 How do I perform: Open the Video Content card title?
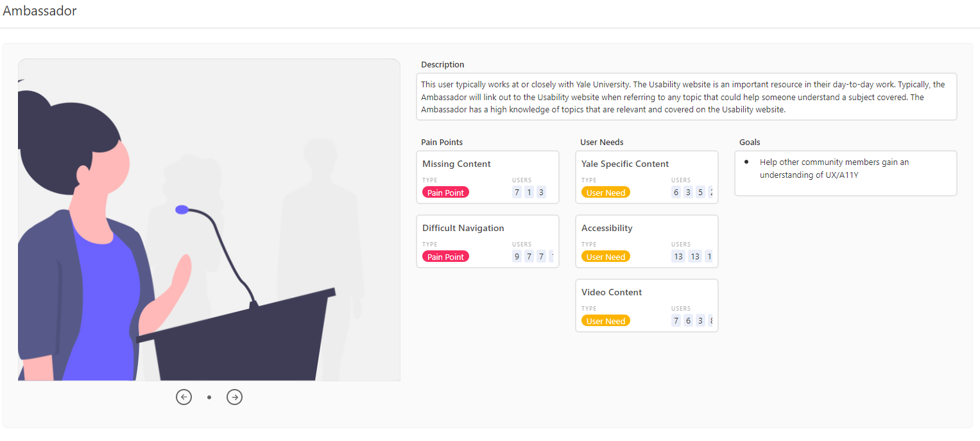[x=611, y=292]
